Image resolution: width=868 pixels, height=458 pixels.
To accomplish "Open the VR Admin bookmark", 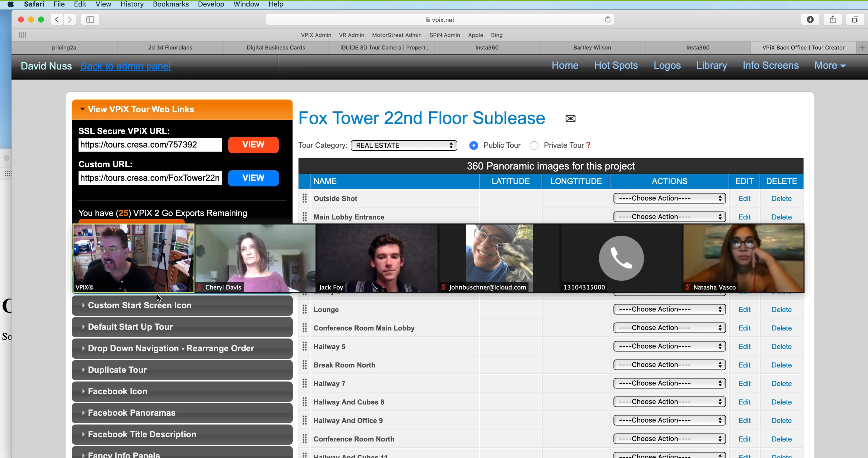I will click(x=351, y=35).
